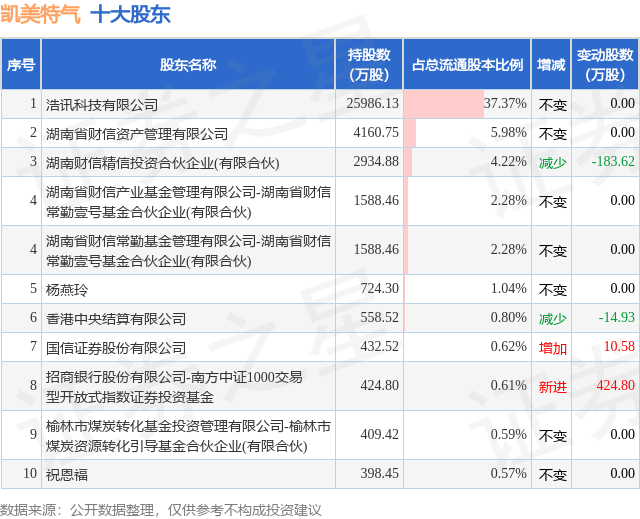Click holding value 398.45
Image resolution: width=640 pixels, height=519 pixels.
[x=379, y=473]
